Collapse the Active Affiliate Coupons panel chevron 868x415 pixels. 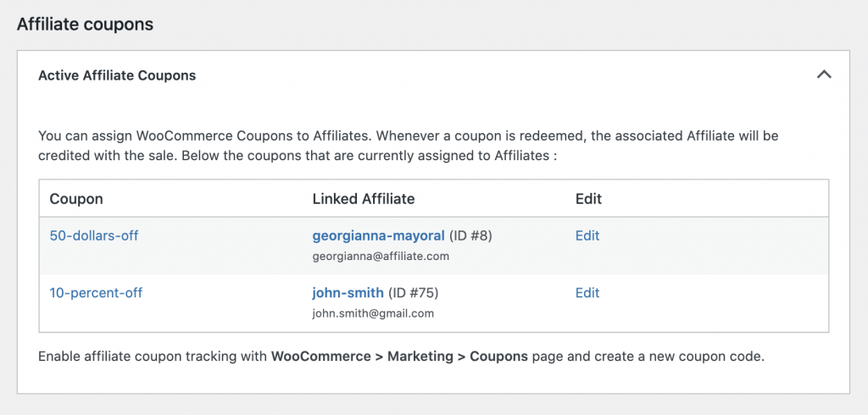coord(823,75)
